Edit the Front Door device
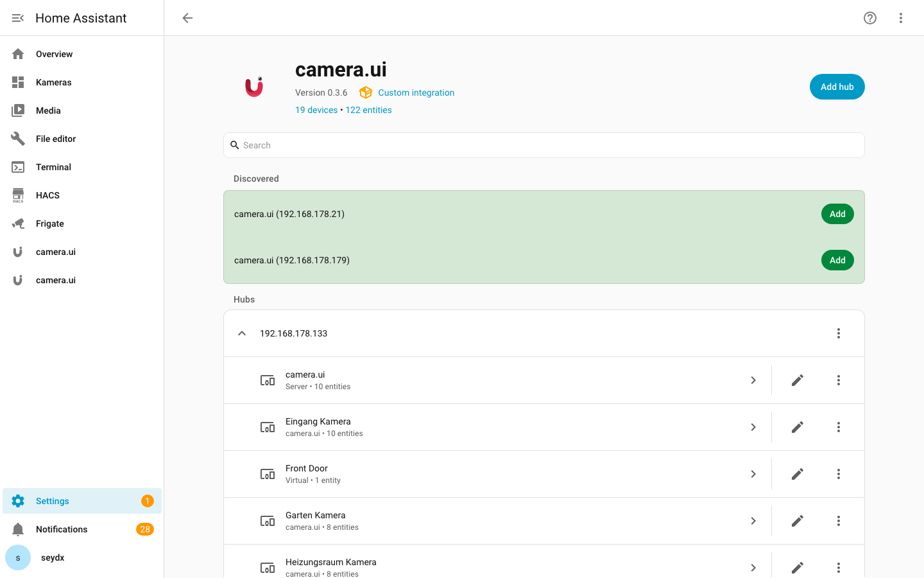The height and width of the screenshot is (578, 924). pos(798,474)
